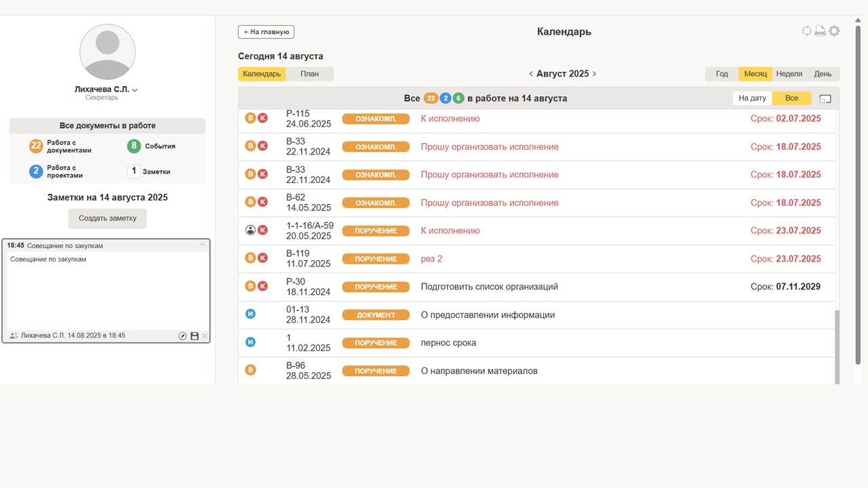Image resolution: width=868 pixels, height=488 pixels.
Task: Save the note with the floppy disk icon
Action: pyautogui.click(x=195, y=336)
